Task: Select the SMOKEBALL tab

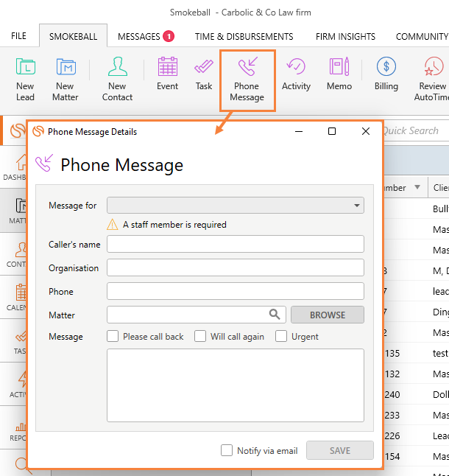Action: [x=73, y=36]
